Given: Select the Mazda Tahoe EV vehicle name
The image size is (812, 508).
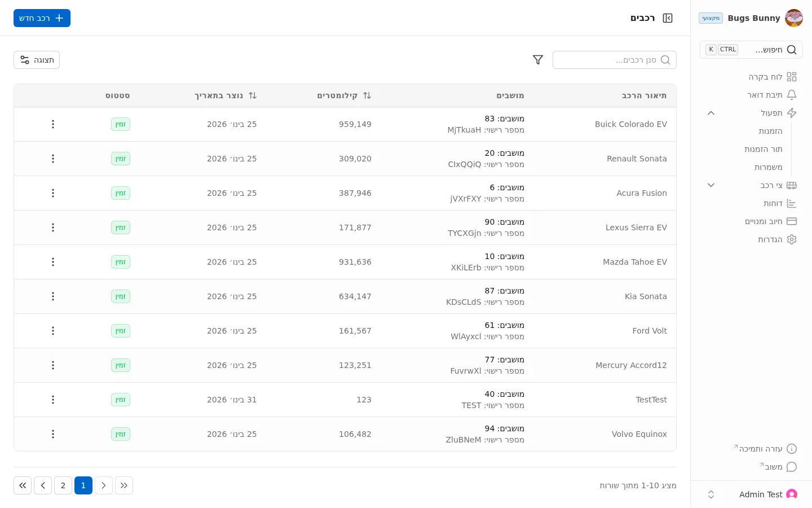Looking at the screenshot, I should coord(635,262).
